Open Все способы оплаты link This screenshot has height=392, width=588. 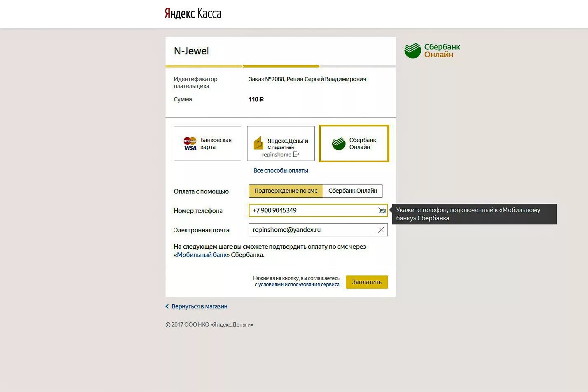click(281, 170)
